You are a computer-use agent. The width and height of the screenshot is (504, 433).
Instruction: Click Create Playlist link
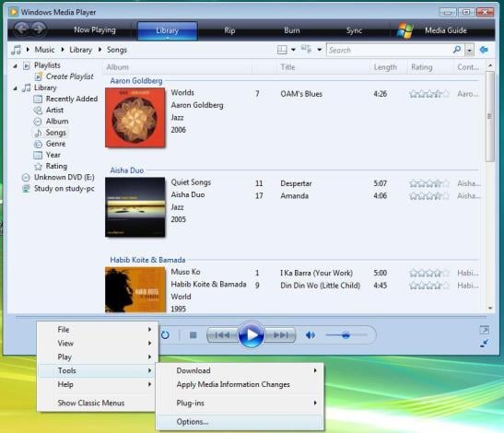tap(70, 76)
